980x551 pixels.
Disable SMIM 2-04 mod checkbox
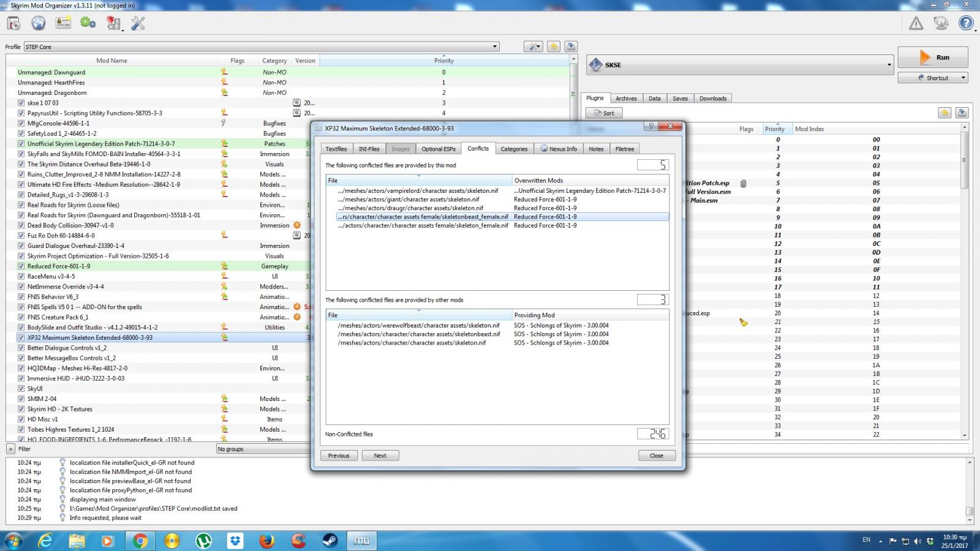pyautogui.click(x=21, y=399)
